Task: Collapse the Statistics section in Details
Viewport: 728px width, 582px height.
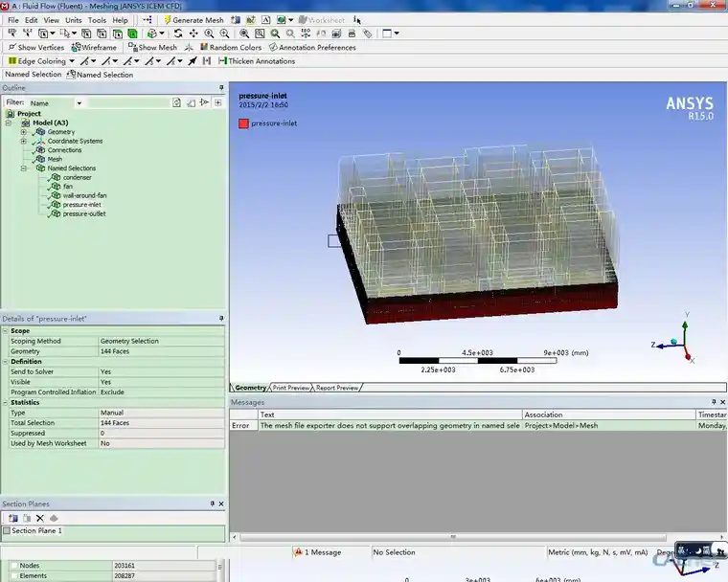Action: (x=6, y=402)
